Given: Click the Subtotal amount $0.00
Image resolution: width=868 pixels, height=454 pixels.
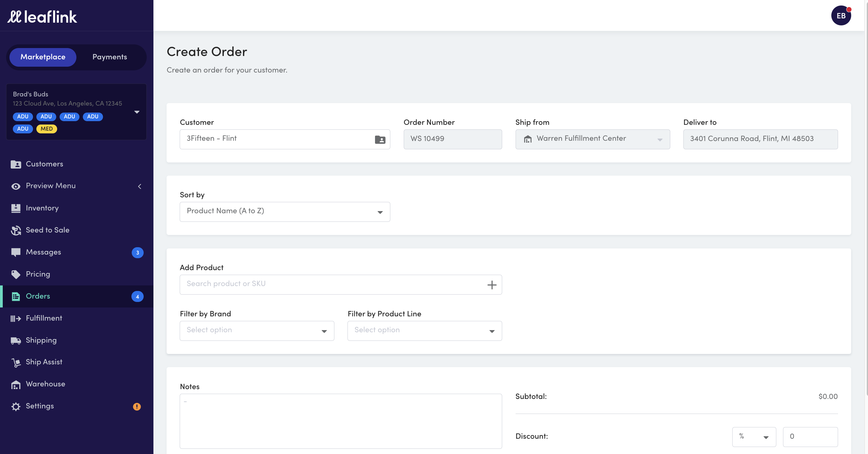Looking at the screenshot, I should (828, 397).
